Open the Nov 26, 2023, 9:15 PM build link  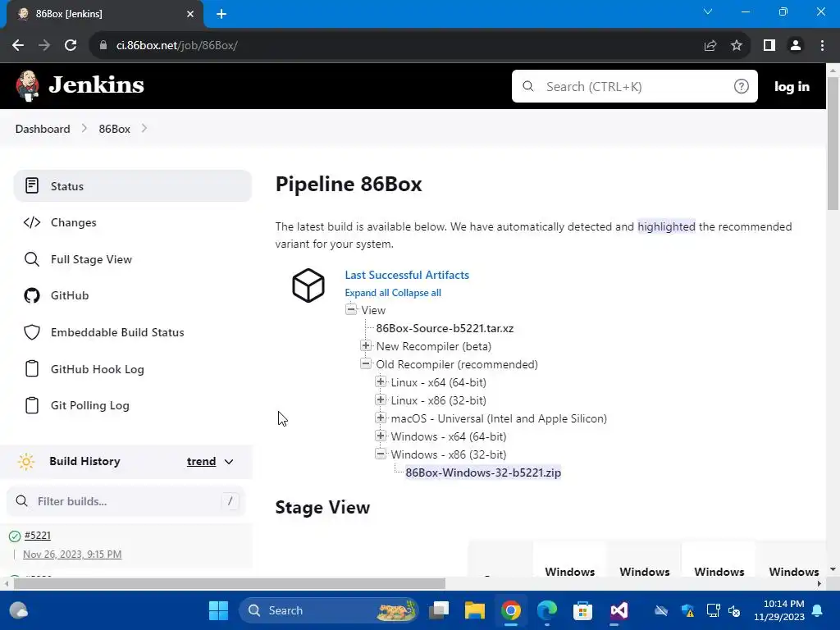(x=72, y=554)
